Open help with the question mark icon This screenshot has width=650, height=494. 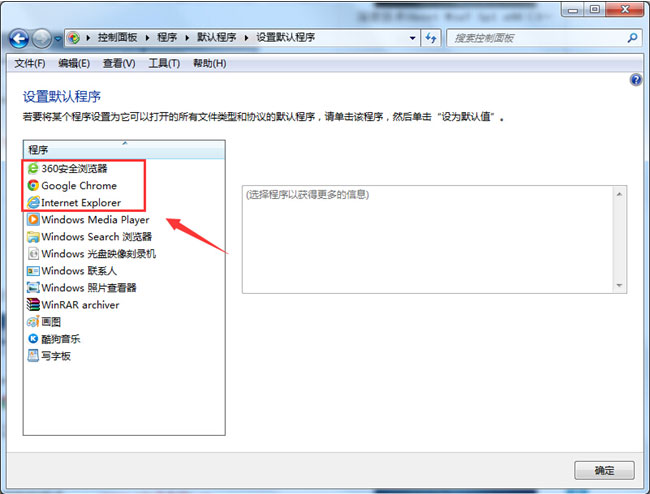[635, 80]
